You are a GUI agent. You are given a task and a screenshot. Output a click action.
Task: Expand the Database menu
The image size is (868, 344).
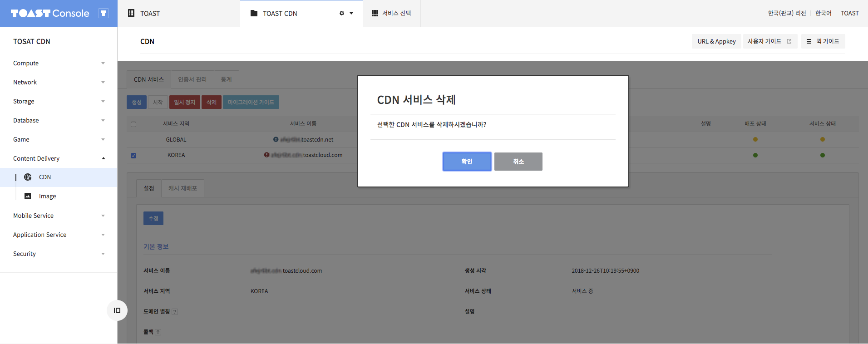click(x=59, y=120)
